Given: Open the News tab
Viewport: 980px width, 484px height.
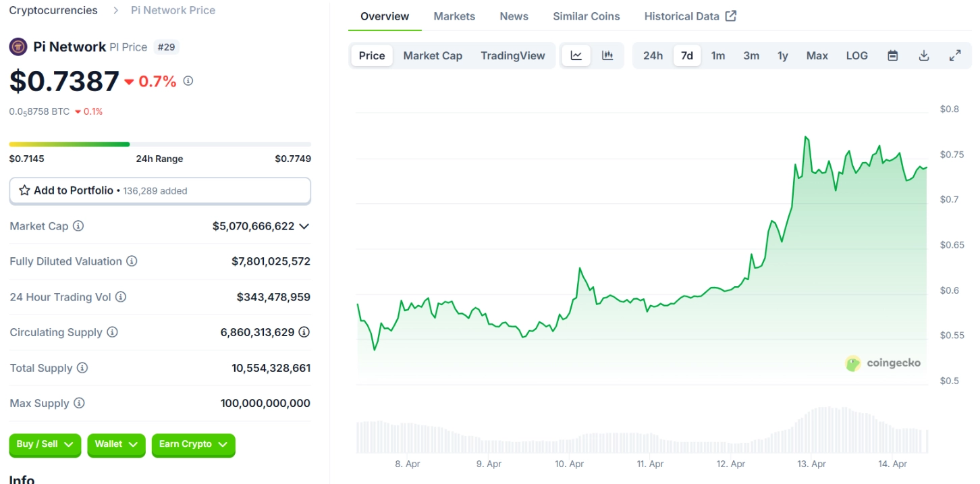Looking at the screenshot, I should pyautogui.click(x=514, y=16).
